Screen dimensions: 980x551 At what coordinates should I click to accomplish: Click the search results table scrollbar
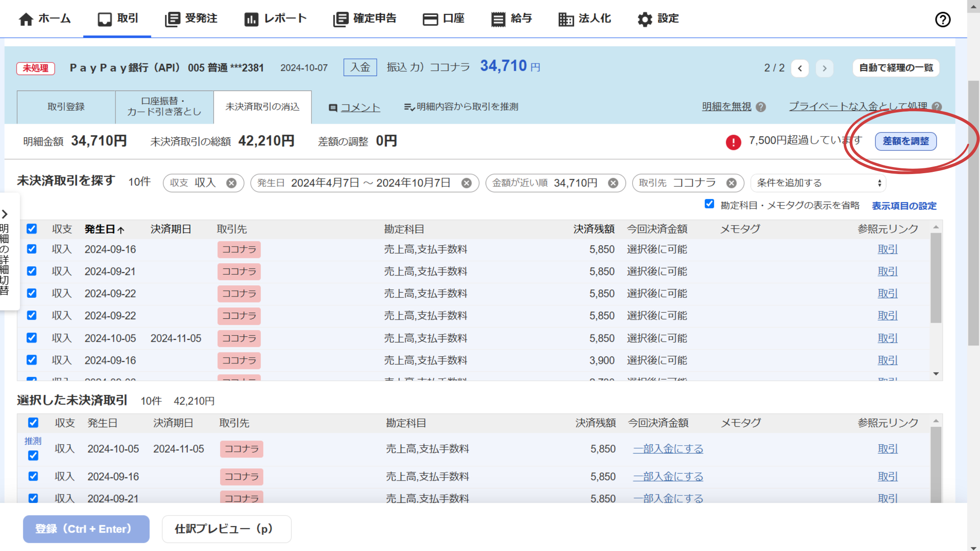click(x=935, y=278)
